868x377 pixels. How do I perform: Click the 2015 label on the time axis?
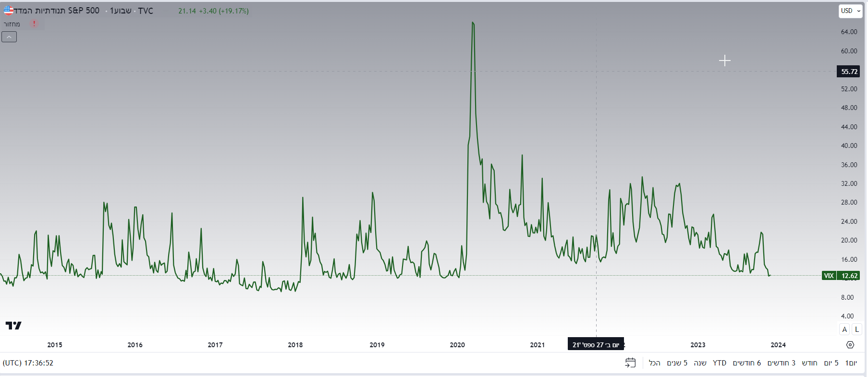[x=55, y=345]
